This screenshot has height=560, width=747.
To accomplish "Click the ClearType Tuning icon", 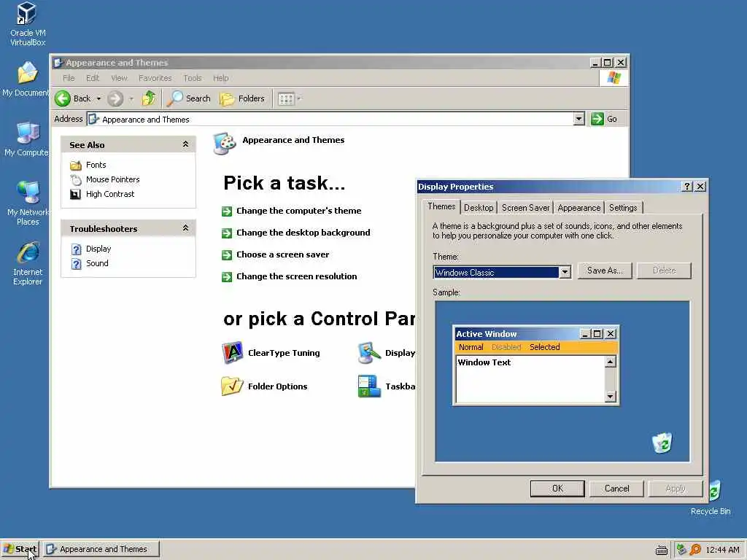I will (x=233, y=353).
